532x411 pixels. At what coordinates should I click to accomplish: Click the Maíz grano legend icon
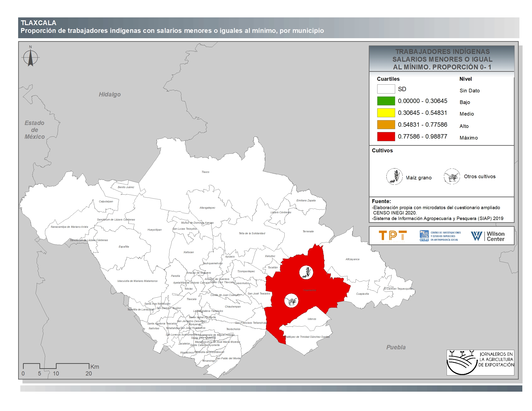pos(394,176)
